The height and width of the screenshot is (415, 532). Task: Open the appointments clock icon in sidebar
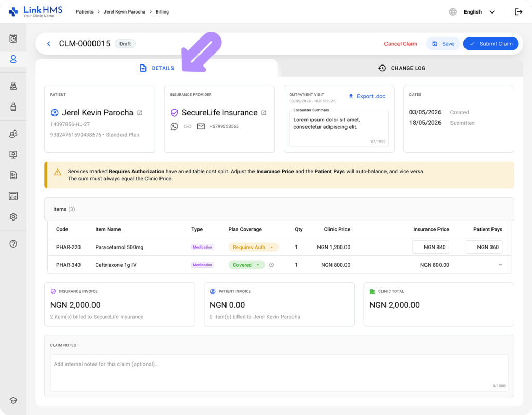click(x=13, y=38)
